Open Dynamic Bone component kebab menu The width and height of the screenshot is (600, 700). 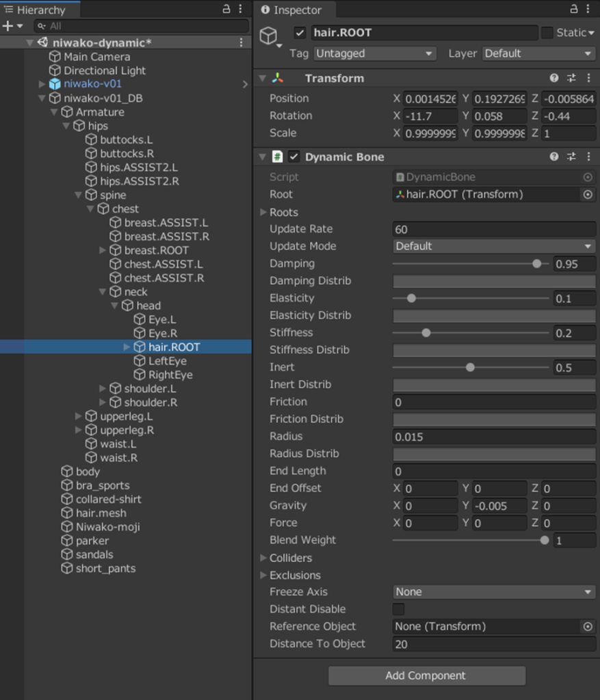pos(588,157)
